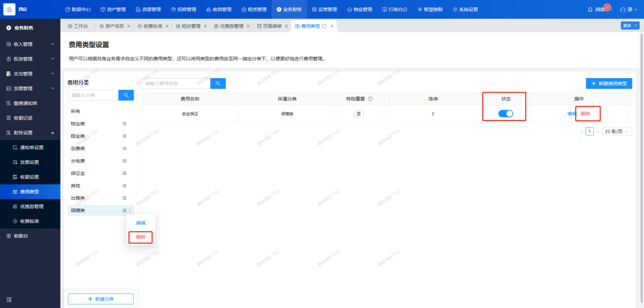Click the 请输入费用名称 search field
Viewport: 644px width, 308px height.
[176, 83]
